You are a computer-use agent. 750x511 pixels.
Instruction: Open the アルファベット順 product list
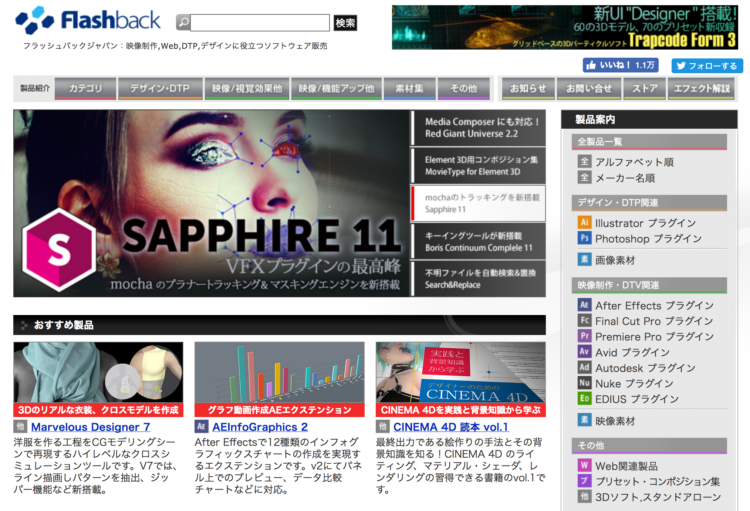(x=634, y=162)
